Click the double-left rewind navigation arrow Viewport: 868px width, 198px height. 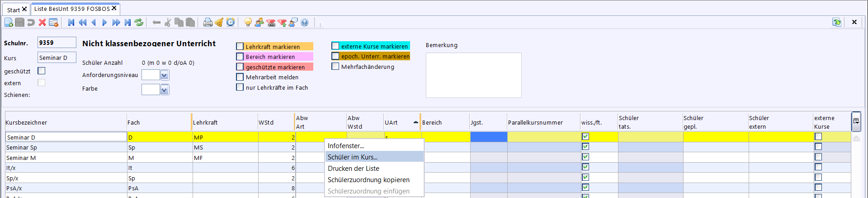(82, 22)
